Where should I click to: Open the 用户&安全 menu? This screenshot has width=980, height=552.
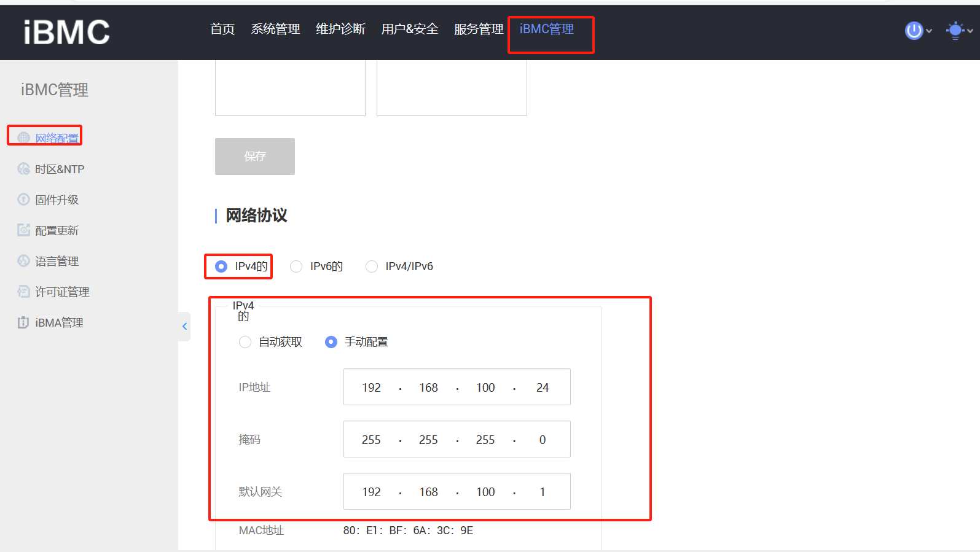pyautogui.click(x=410, y=29)
